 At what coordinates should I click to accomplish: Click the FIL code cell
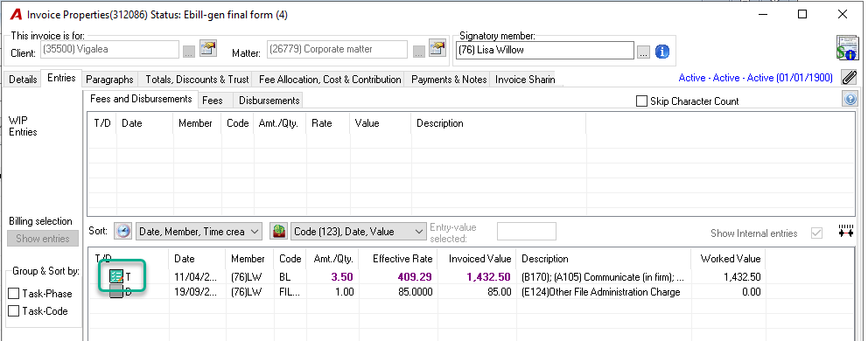click(290, 292)
